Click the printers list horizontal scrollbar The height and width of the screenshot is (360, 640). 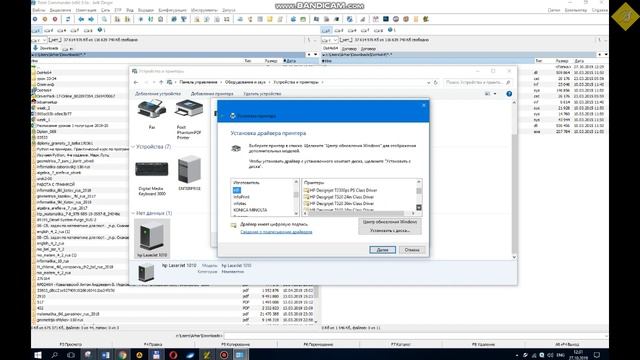point(359,213)
